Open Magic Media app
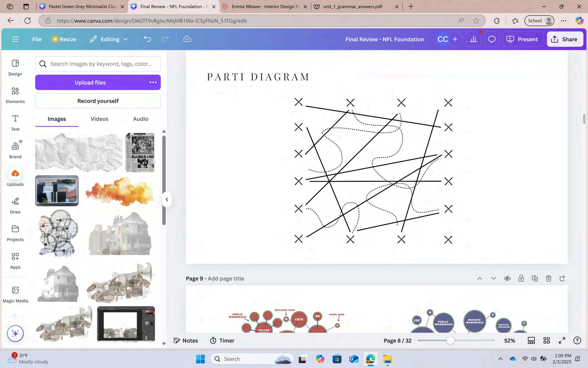The height and width of the screenshot is (368, 588). [15, 294]
